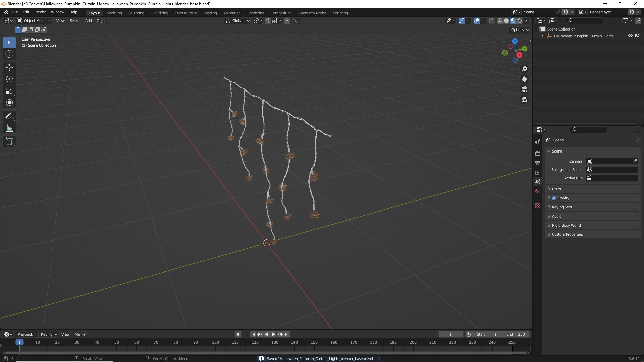Click the play animation button
The image size is (644, 362).
point(273,334)
